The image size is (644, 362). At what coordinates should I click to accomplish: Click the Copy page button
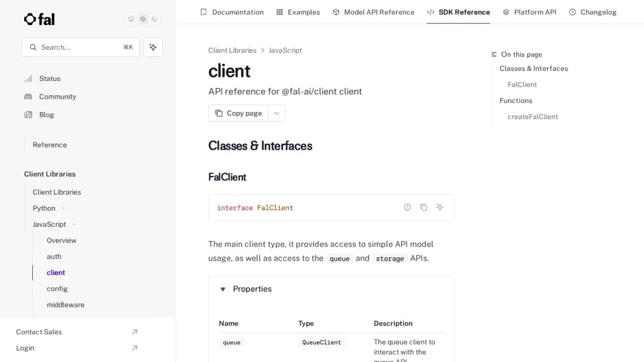coord(238,113)
